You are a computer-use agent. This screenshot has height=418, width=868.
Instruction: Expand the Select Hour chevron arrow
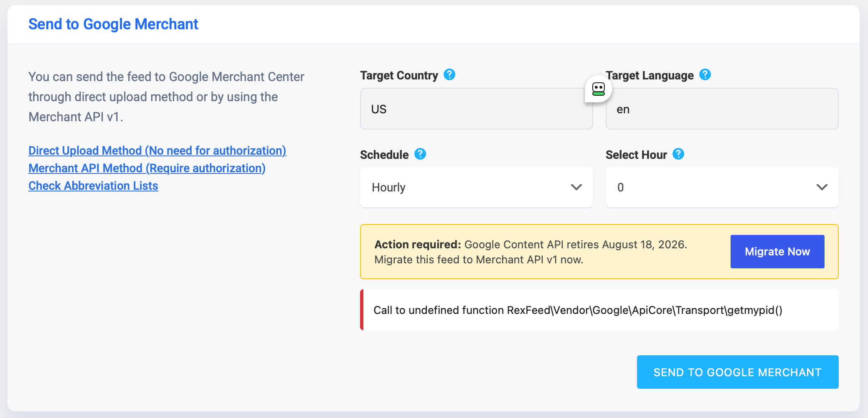[x=822, y=187]
